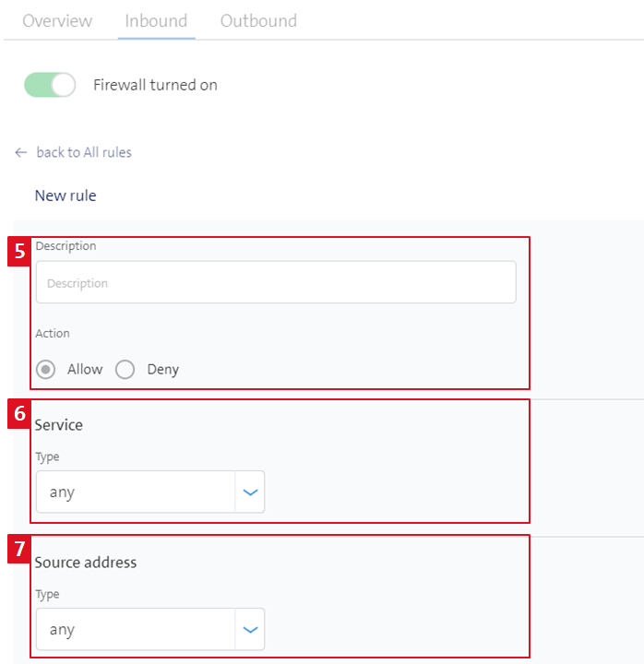Open the Source address Type dropdown showing any
644x664 pixels.
click(x=150, y=629)
